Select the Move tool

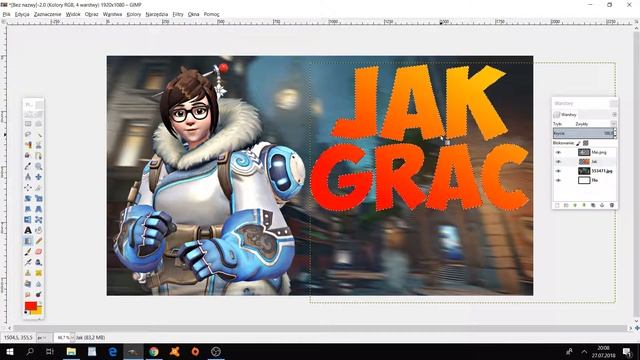coord(38,177)
